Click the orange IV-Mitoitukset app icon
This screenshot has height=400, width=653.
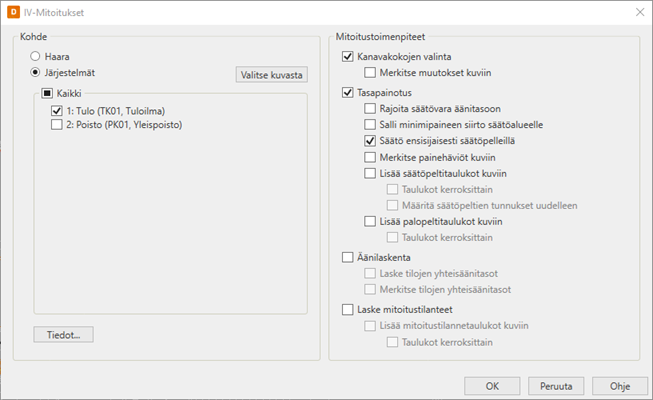pyautogui.click(x=13, y=12)
